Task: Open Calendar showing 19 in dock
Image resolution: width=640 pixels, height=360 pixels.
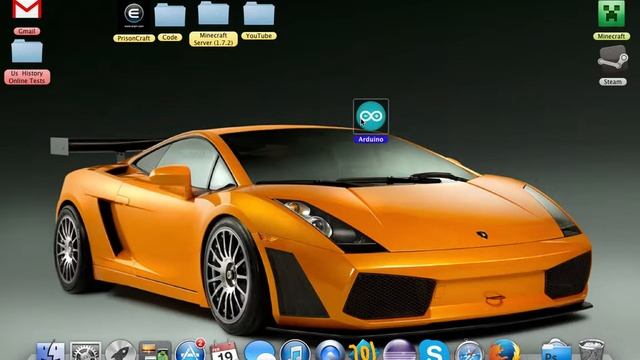Action: click(x=224, y=351)
